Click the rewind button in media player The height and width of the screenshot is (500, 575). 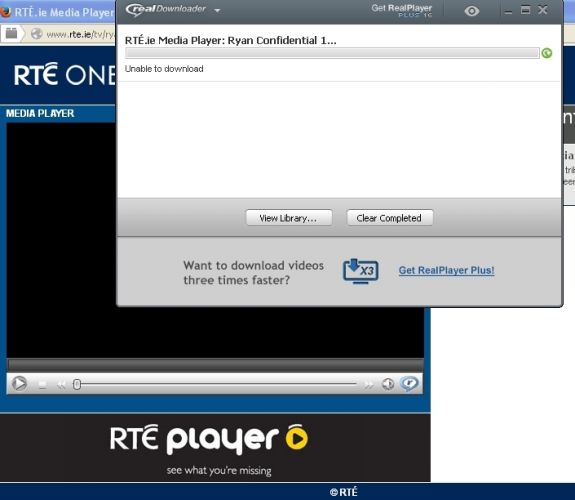[61, 384]
